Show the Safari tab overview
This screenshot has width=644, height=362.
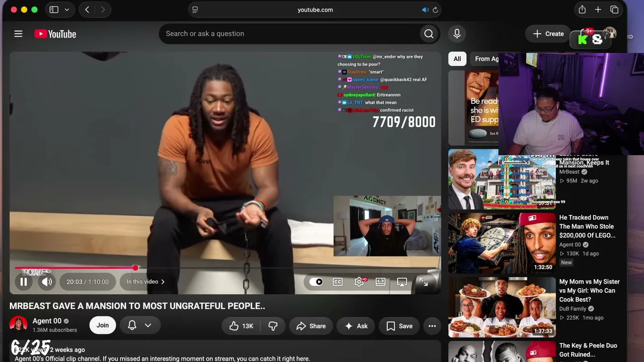point(614,10)
